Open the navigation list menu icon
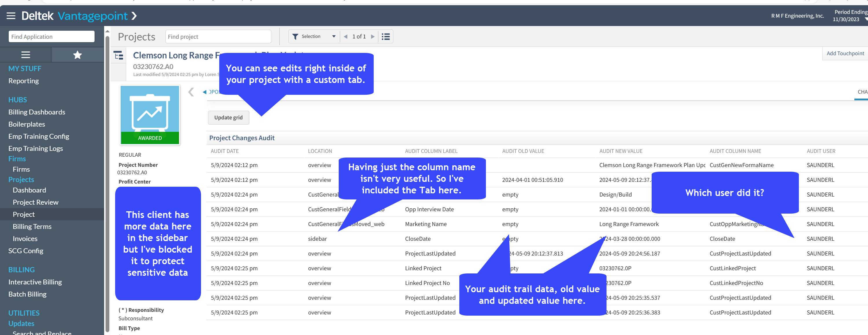Viewport: 868px width, 335px height. pyautogui.click(x=26, y=55)
